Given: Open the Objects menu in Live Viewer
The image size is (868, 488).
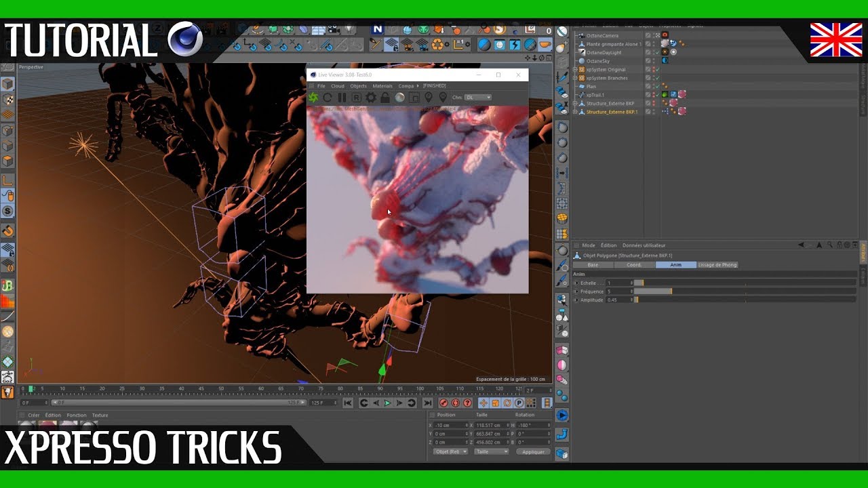Looking at the screenshot, I should pyautogui.click(x=359, y=86).
